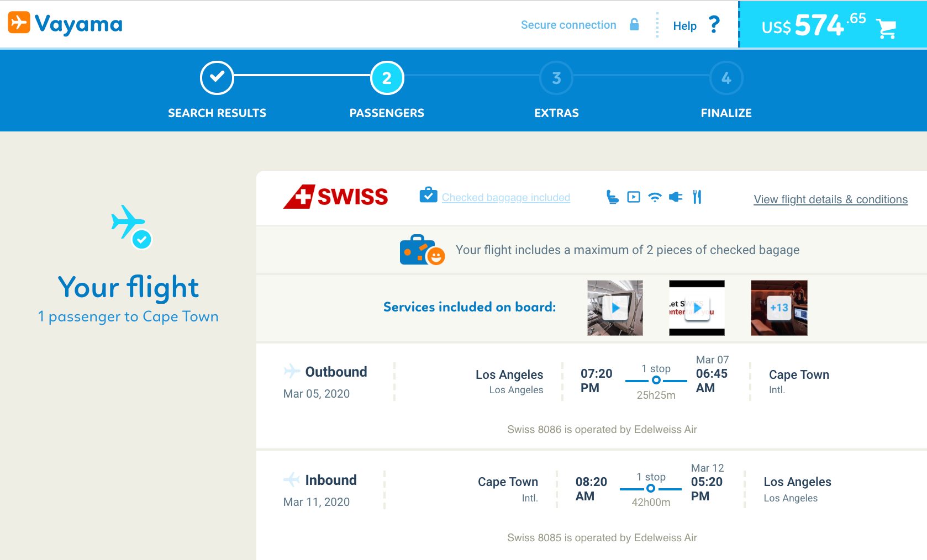Click the Your flight airplane checkmark icon
927x560 pixels.
[131, 227]
